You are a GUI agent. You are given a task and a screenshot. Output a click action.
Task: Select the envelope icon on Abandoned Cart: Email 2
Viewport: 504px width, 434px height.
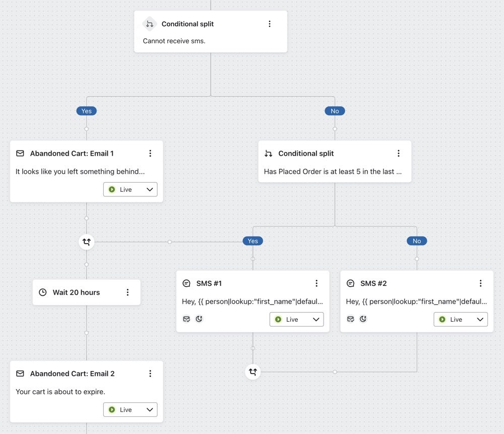(x=20, y=374)
